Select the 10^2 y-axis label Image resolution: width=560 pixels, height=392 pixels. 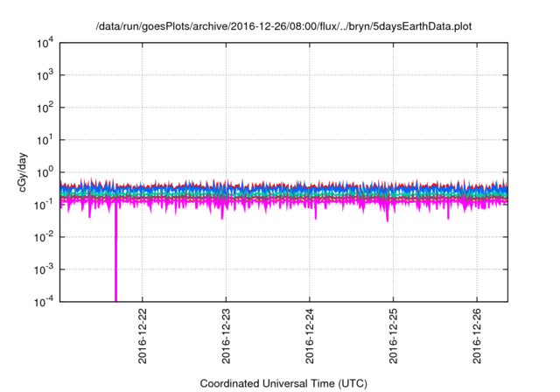point(45,108)
